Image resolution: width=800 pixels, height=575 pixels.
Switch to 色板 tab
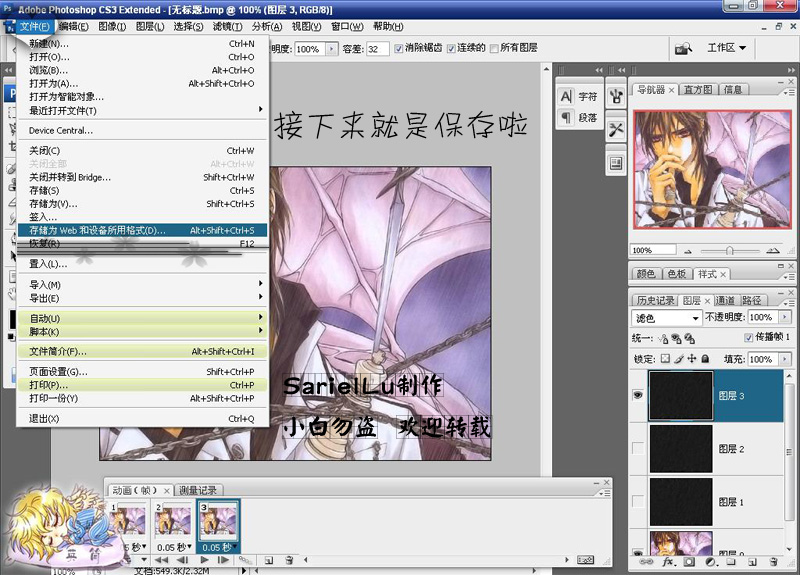click(677, 274)
